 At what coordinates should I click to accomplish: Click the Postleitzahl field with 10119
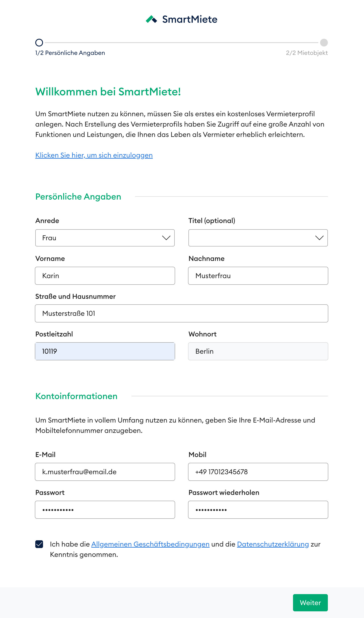coord(105,351)
